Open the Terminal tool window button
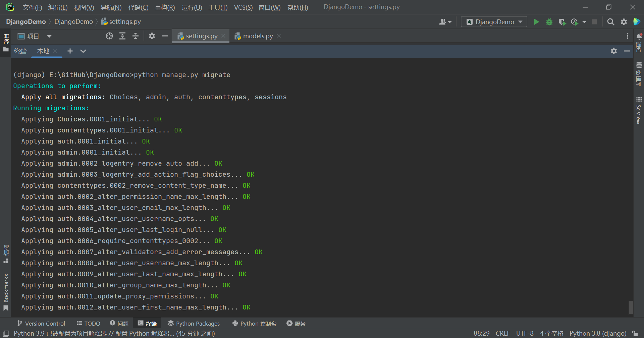644x338 pixels. click(x=147, y=324)
